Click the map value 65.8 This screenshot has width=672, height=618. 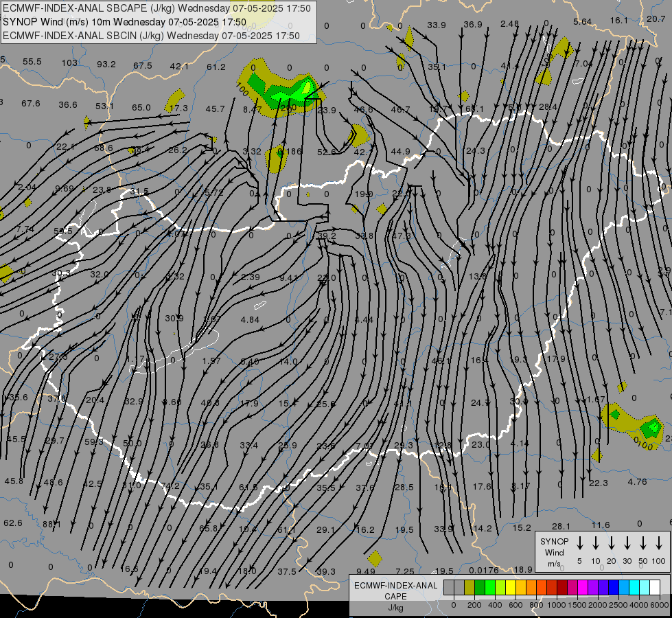coord(209,528)
